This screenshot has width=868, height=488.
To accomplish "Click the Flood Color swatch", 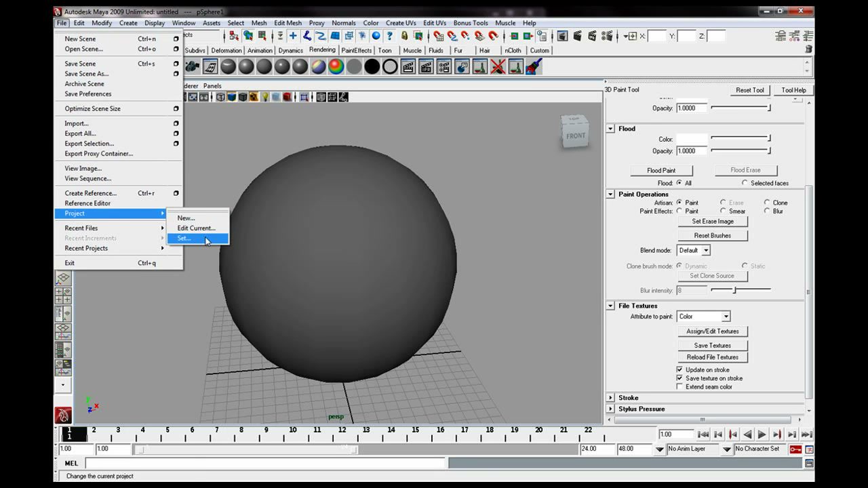I will coord(692,139).
